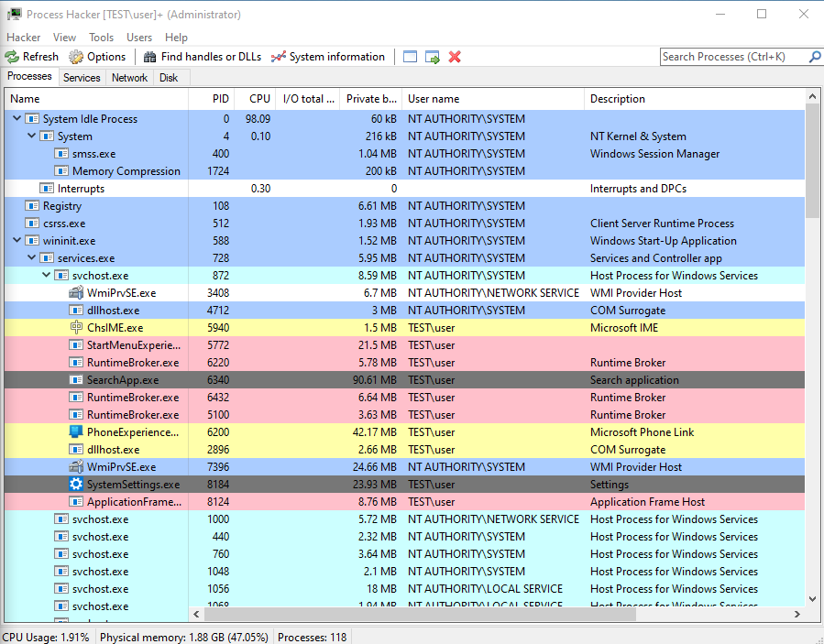Click the horizontal scrollbar right arrow
The image size is (824, 644).
[797, 614]
